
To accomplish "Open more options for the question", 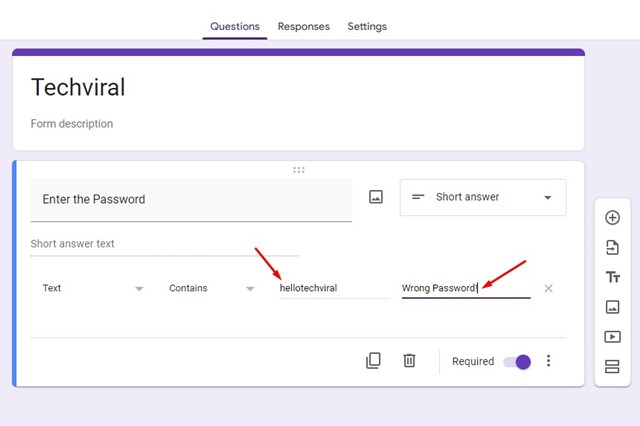I will [548, 361].
